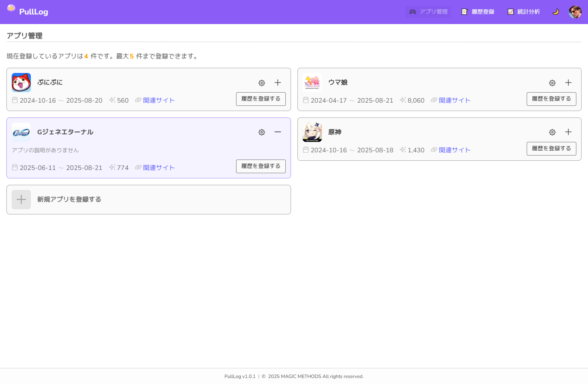
Task: Collapse the Gジェネエターナル card
Action: pos(278,132)
